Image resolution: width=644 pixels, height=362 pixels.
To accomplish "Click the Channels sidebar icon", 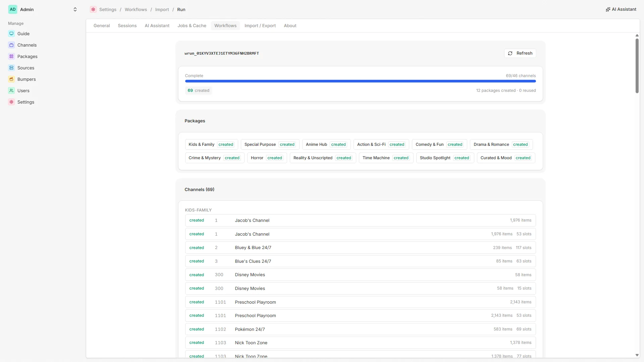I will (x=11, y=45).
